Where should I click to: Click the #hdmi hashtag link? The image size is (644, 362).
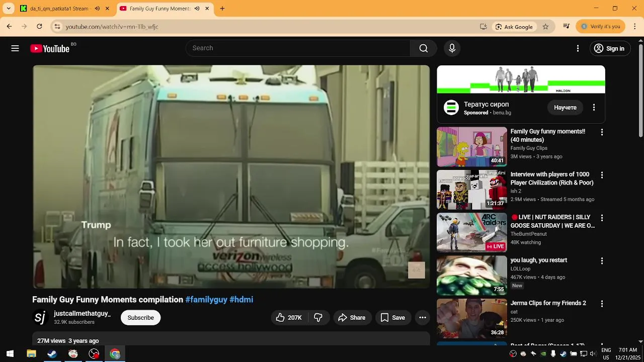coord(241,300)
